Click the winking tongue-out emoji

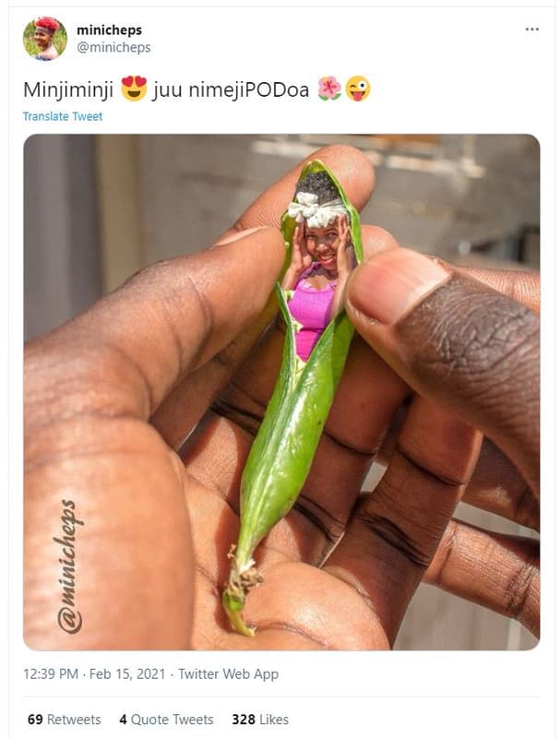pyautogui.click(x=358, y=89)
